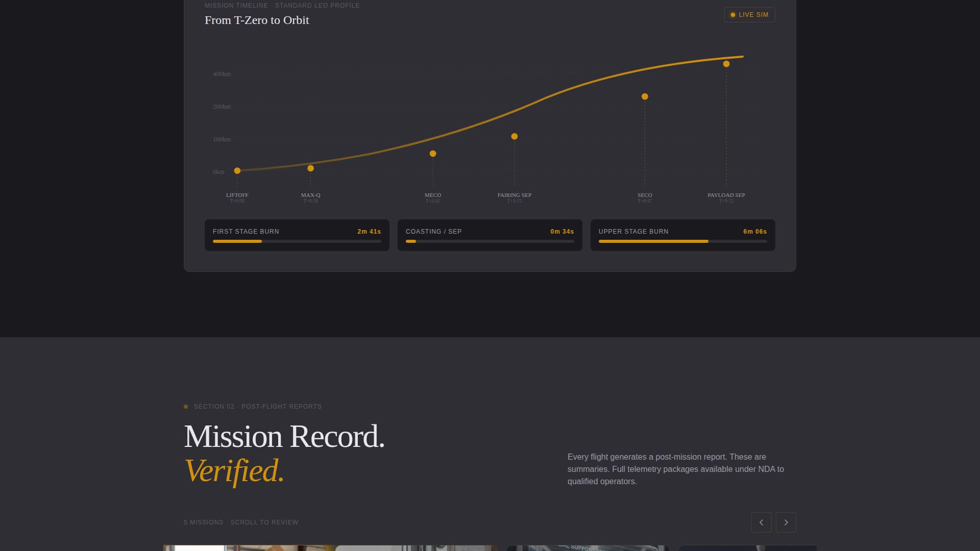The image size is (980, 551).
Task: Click the LIVE SIM badge
Action: (749, 15)
